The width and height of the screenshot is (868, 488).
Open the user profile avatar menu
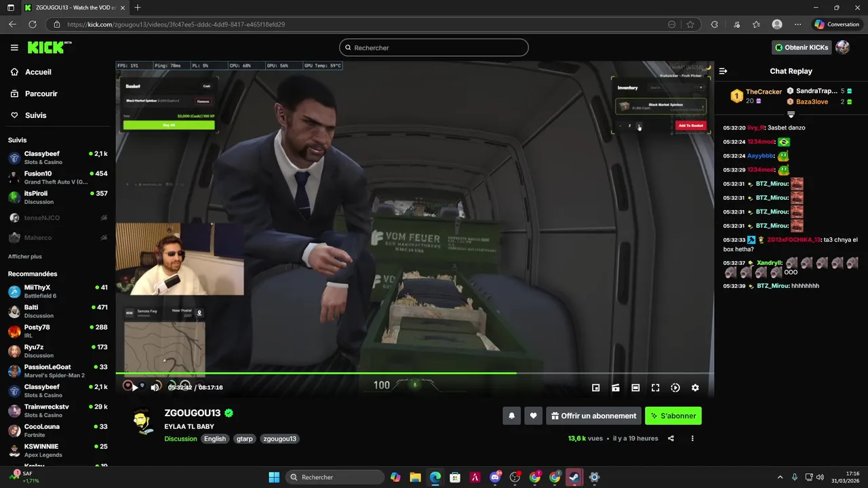pyautogui.click(x=842, y=47)
